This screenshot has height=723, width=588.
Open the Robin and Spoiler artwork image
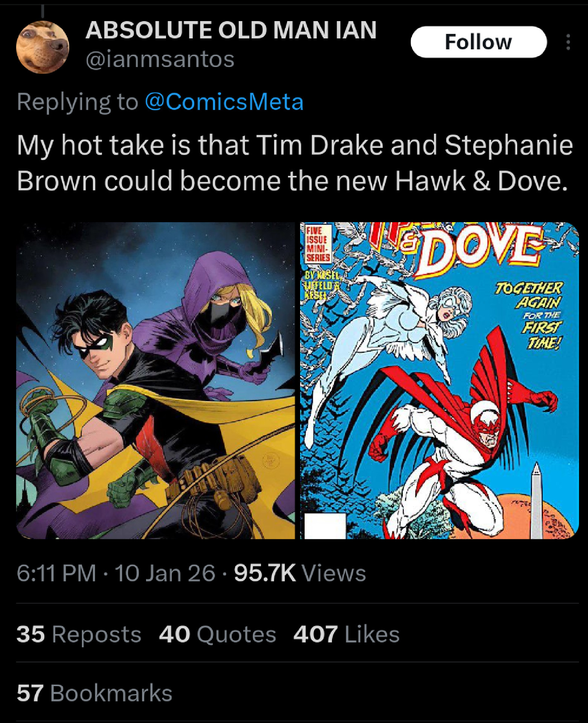point(155,380)
